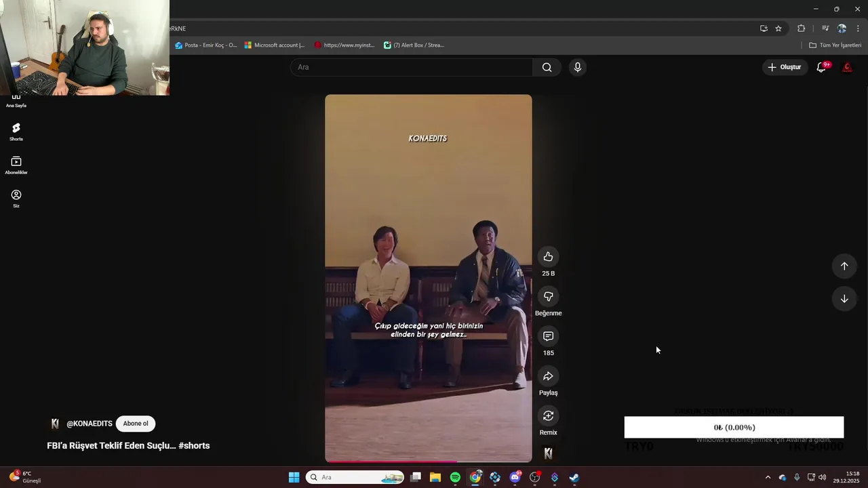
Task: Open the volume control in system tray
Action: click(823, 477)
